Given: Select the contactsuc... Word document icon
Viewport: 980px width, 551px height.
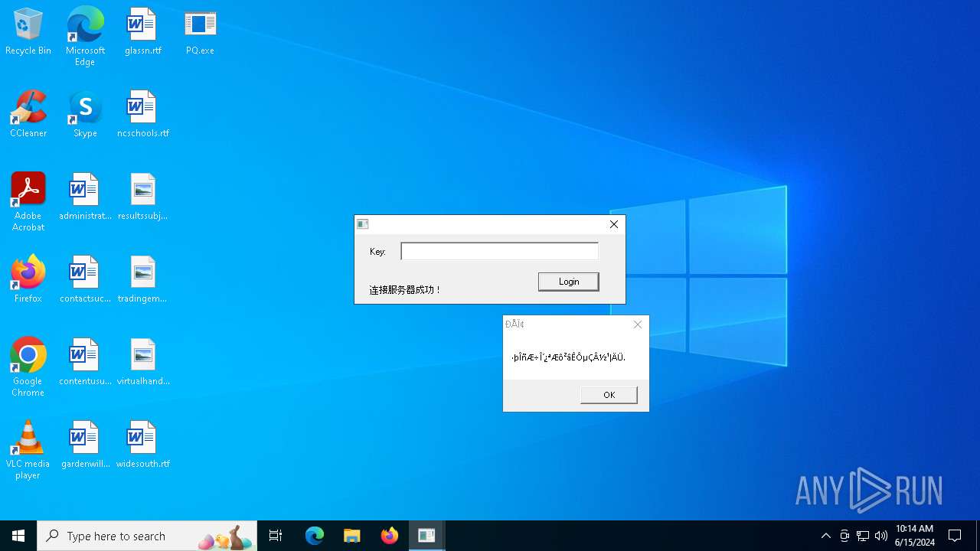Looking at the screenshot, I should pos(85,279).
